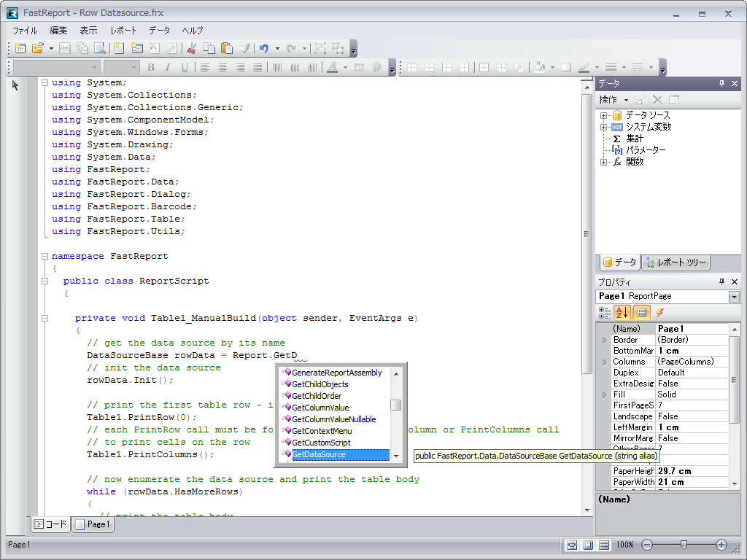
Task: Click the scissors Cut icon
Action: 191,48
